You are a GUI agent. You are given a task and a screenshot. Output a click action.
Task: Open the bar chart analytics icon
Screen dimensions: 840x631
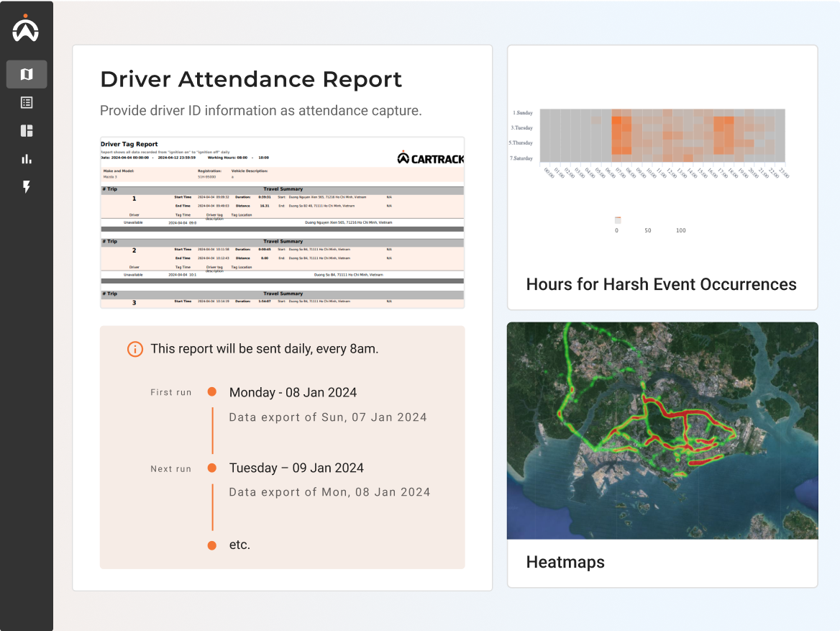(x=27, y=159)
